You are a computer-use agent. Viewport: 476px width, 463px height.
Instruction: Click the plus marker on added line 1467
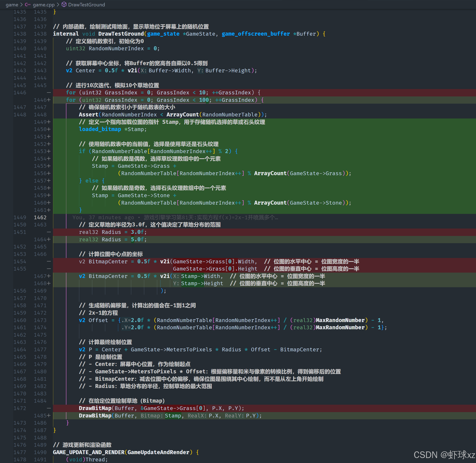(x=49, y=276)
